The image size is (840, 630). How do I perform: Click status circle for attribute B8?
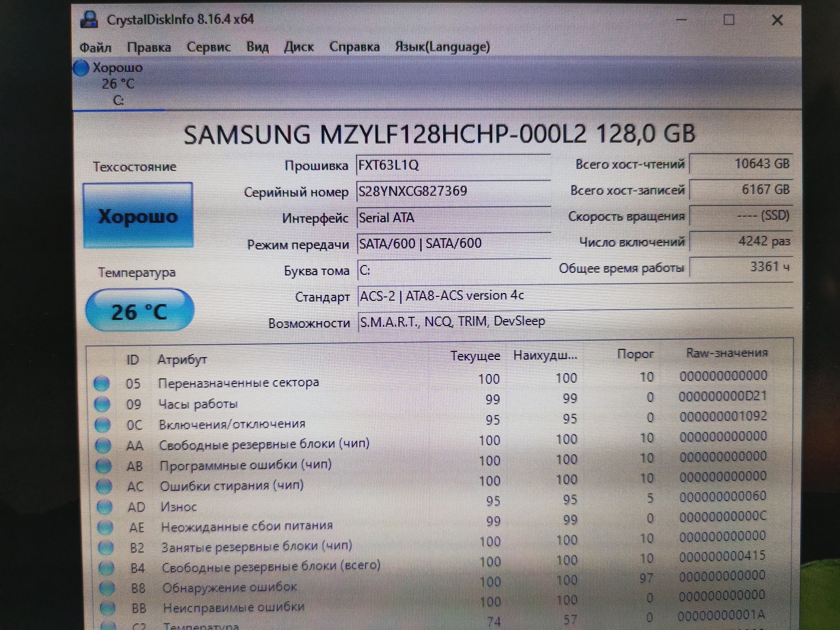(x=107, y=588)
